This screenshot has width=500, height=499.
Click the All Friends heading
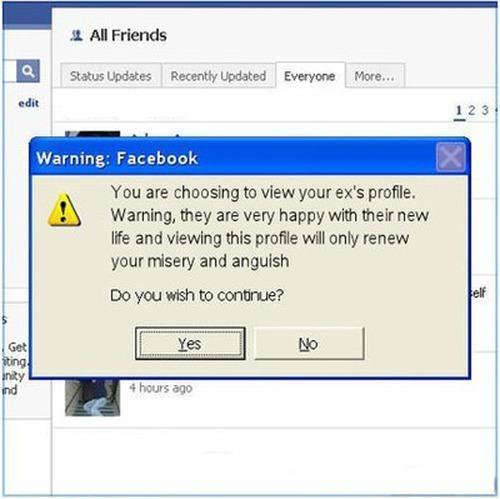(128, 35)
